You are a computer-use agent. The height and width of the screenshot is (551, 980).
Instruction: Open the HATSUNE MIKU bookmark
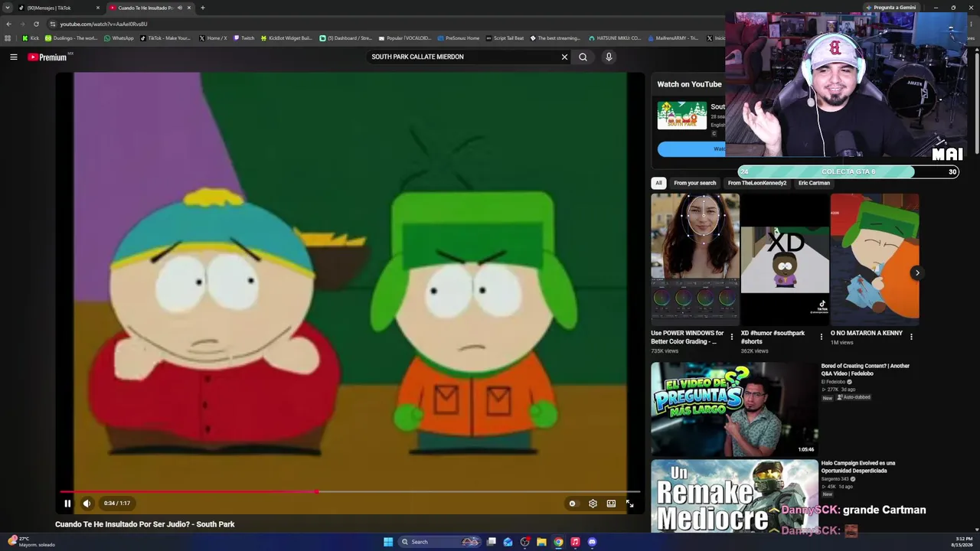click(615, 38)
